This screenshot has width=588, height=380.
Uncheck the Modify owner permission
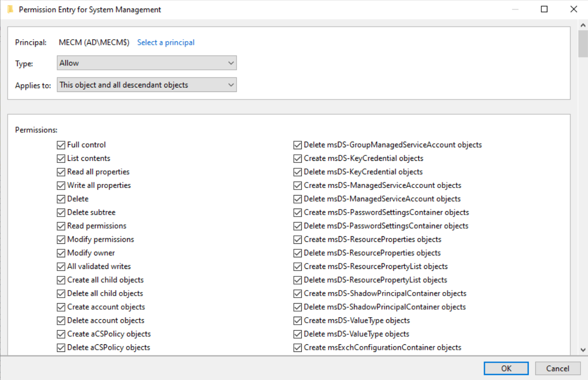pyautogui.click(x=61, y=253)
